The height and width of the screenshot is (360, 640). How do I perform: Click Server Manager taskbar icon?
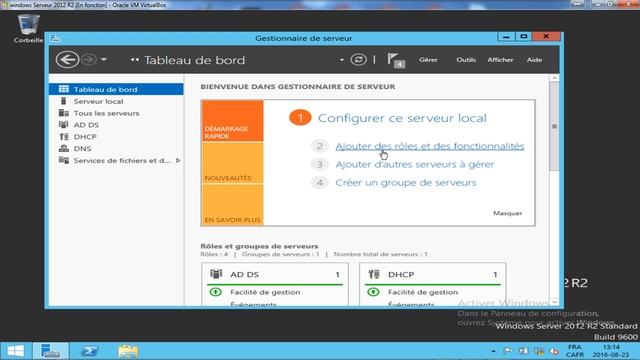tap(50, 351)
